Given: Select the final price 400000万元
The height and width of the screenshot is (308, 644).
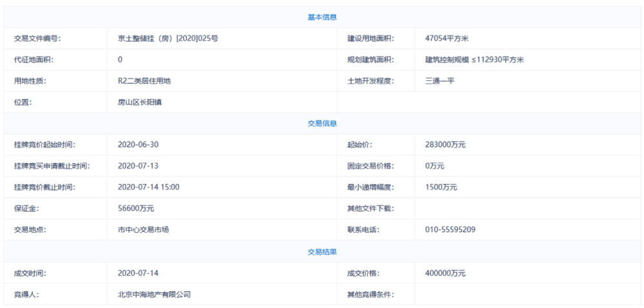Looking at the screenshot, I should [x=446, y=273].
